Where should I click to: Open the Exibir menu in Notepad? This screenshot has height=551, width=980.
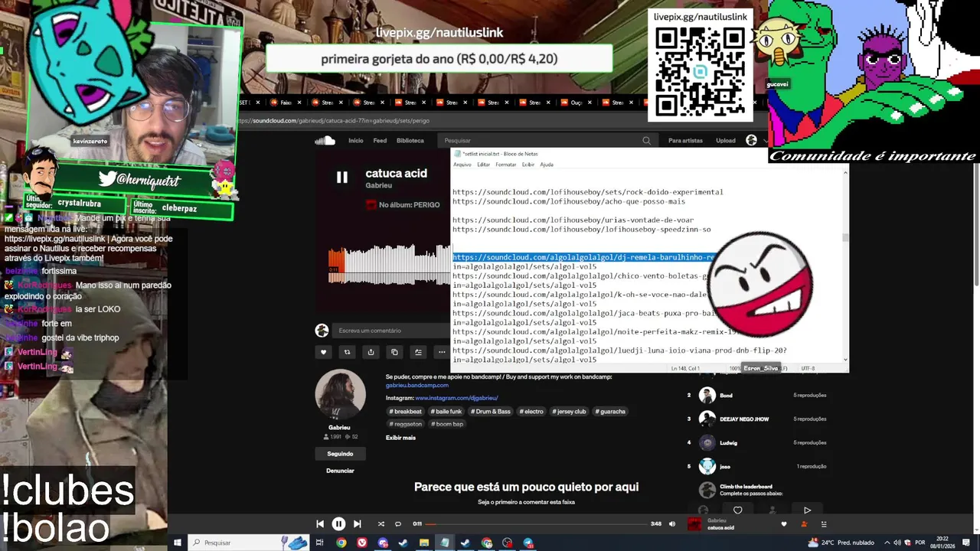coord(528,165)
